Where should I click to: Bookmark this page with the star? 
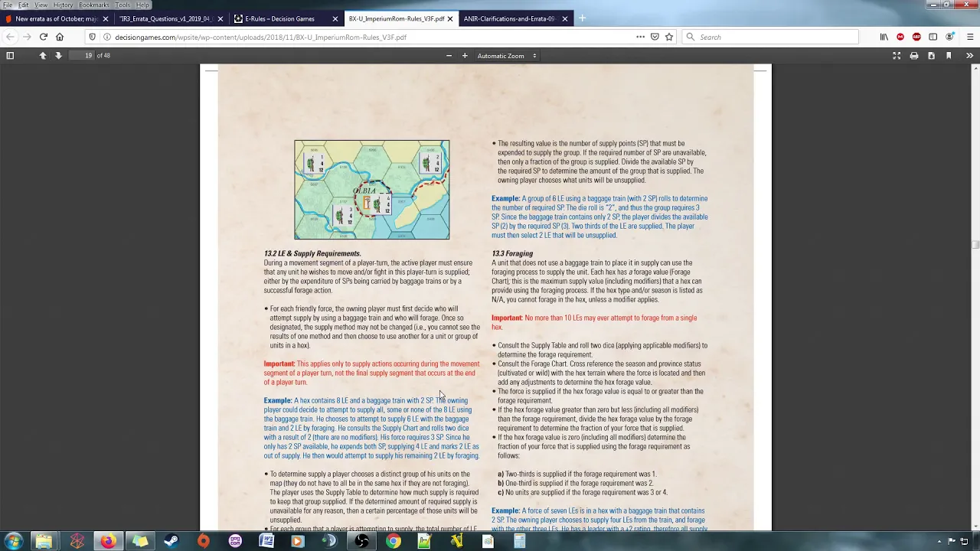click(x=669, y=37)
